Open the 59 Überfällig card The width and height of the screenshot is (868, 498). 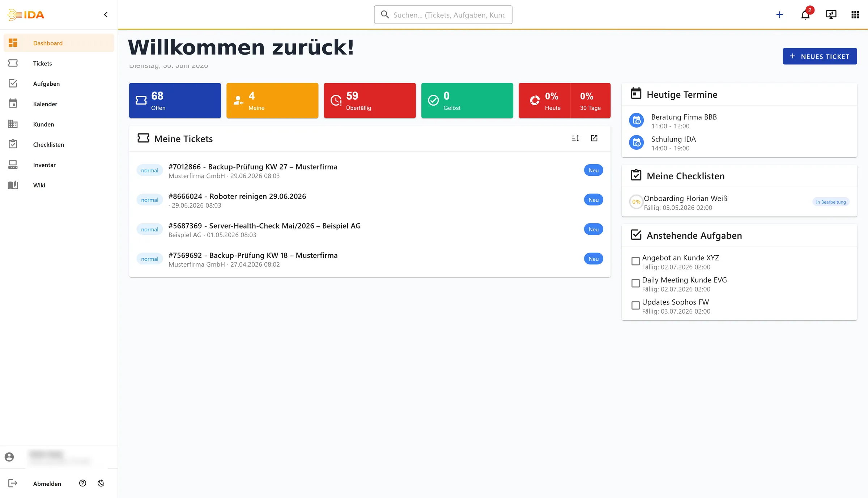370,101
